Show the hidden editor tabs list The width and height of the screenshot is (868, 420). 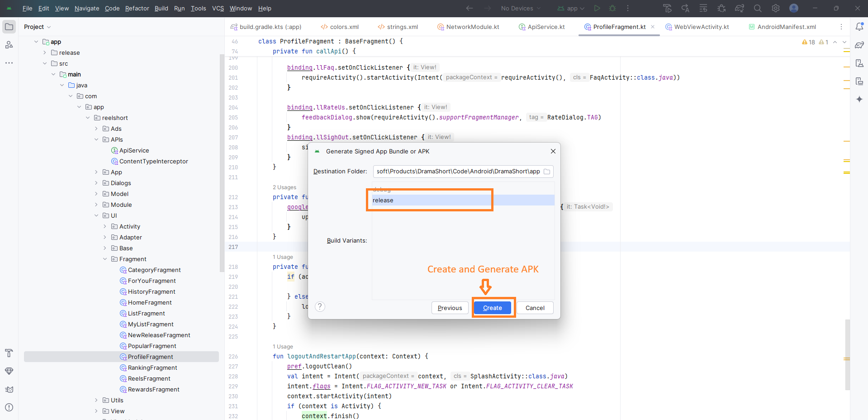[841, 27]
